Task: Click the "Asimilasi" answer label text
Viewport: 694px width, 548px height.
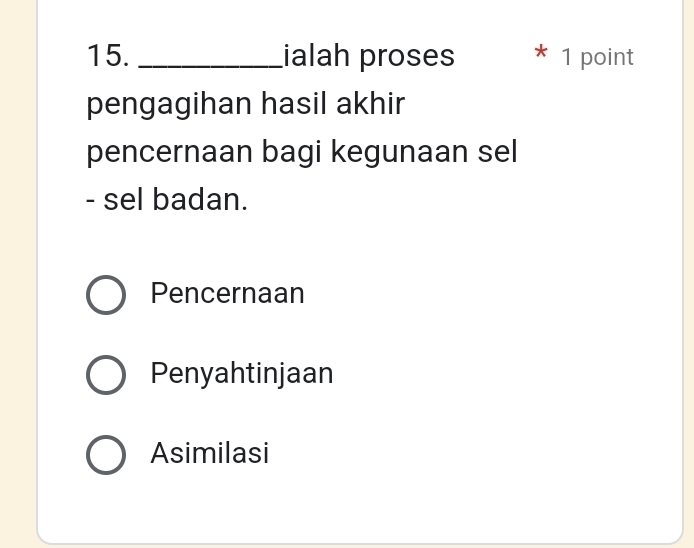Action: tap(210, 453)
